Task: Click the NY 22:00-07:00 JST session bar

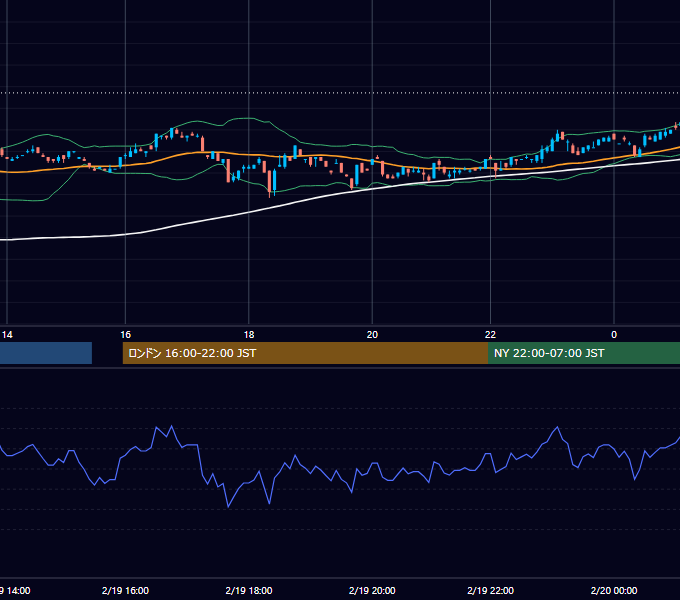Action: (x=584, y=353)
